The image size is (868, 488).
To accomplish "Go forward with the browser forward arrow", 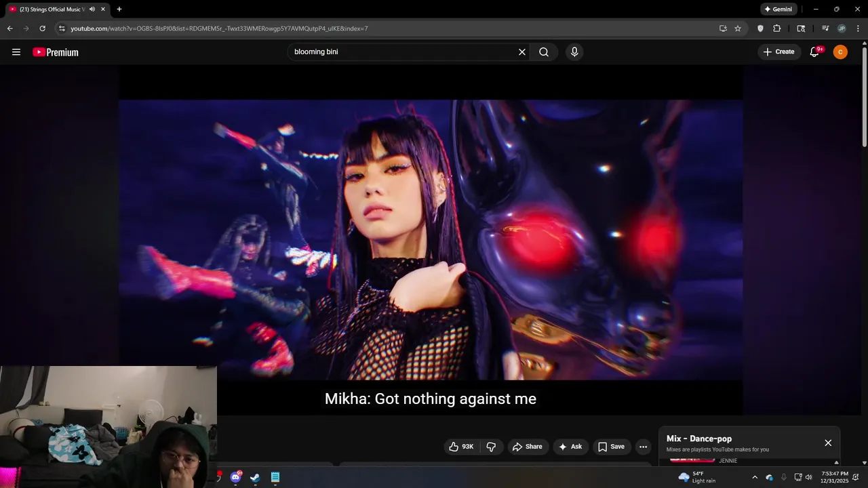I will (26, 28).
